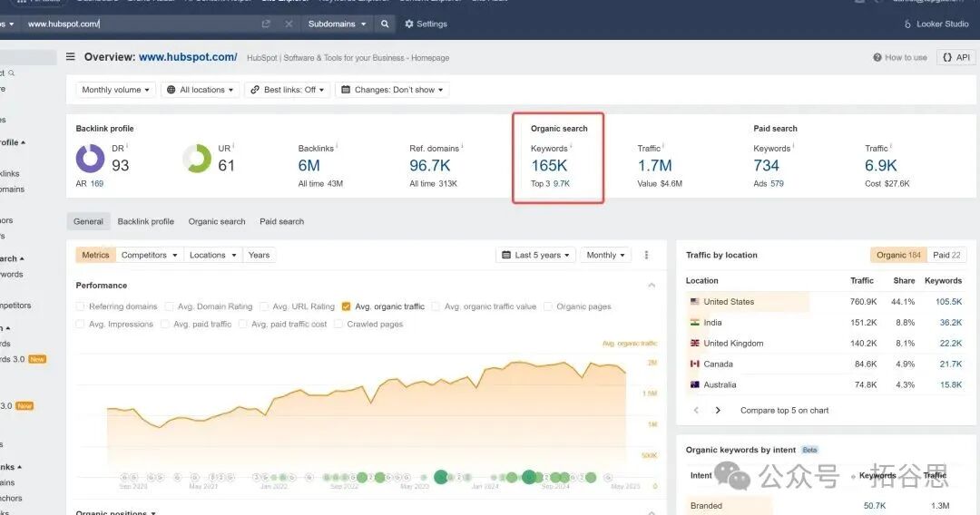
Task: Enable the Organic pages checkbox
Action: point(547,306)
